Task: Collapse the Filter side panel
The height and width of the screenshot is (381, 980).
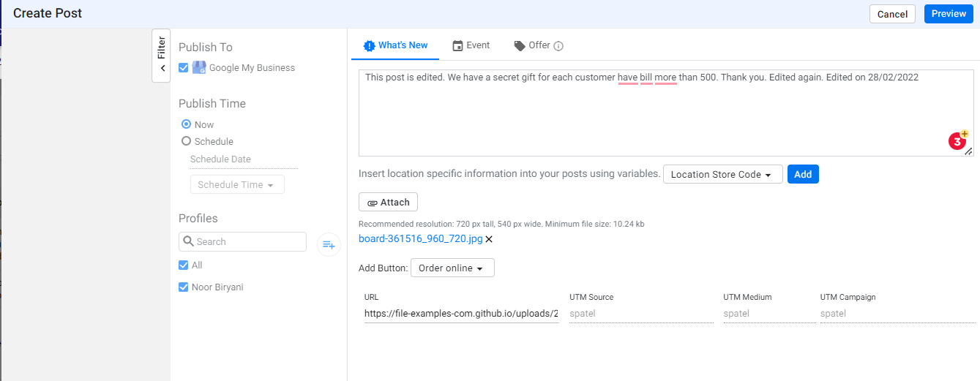Action: coord(161,56)
